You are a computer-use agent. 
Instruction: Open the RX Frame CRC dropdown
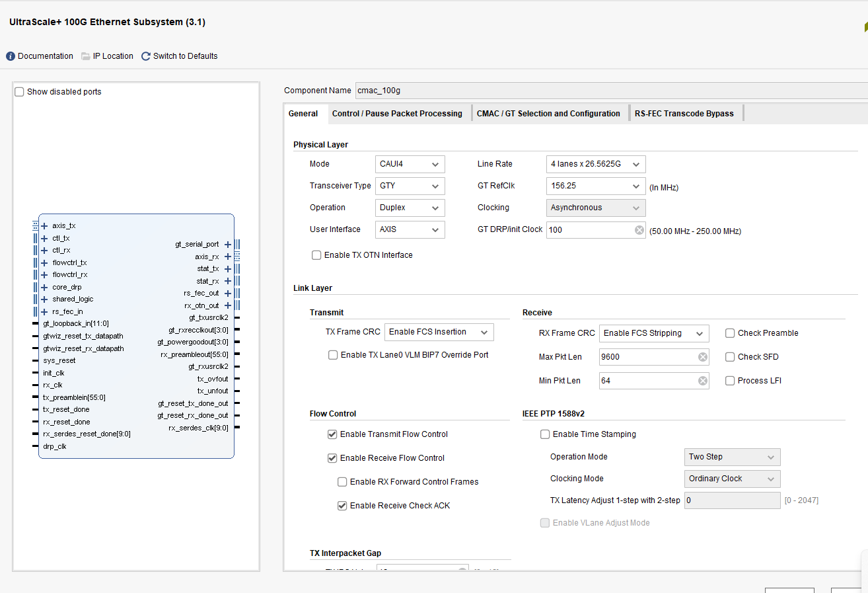click(654, 333)
